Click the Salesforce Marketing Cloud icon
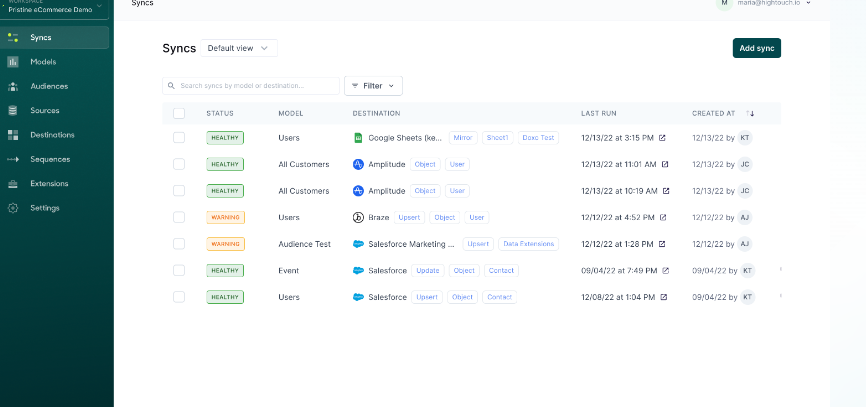This screenshot has height=407, width=866. click(359, 244)
